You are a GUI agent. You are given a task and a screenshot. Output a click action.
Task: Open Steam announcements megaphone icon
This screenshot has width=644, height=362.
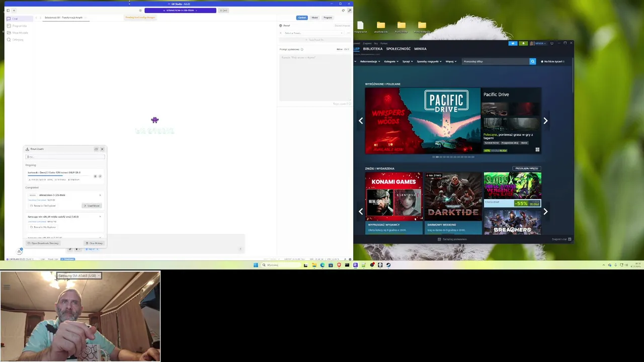(x=513, y=43)
